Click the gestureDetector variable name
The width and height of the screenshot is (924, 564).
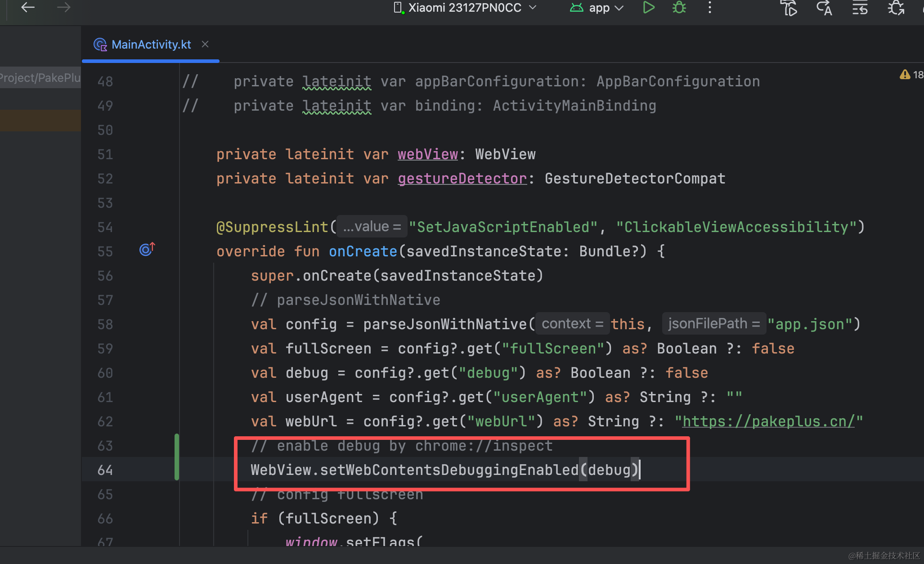point(462,179)
